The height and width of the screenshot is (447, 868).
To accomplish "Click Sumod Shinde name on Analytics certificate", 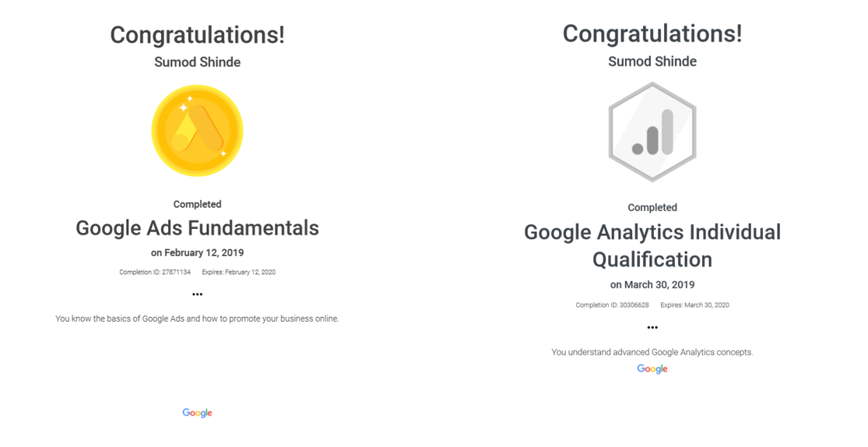I will click(x=652, y=62).
